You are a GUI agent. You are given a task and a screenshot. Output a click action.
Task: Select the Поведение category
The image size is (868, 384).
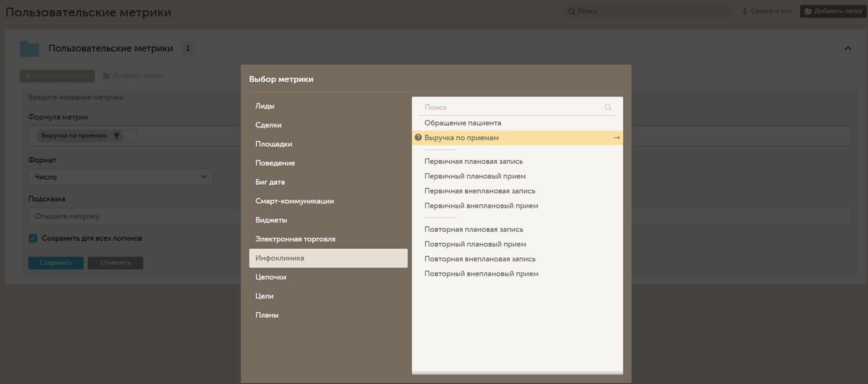coord(328,163)
